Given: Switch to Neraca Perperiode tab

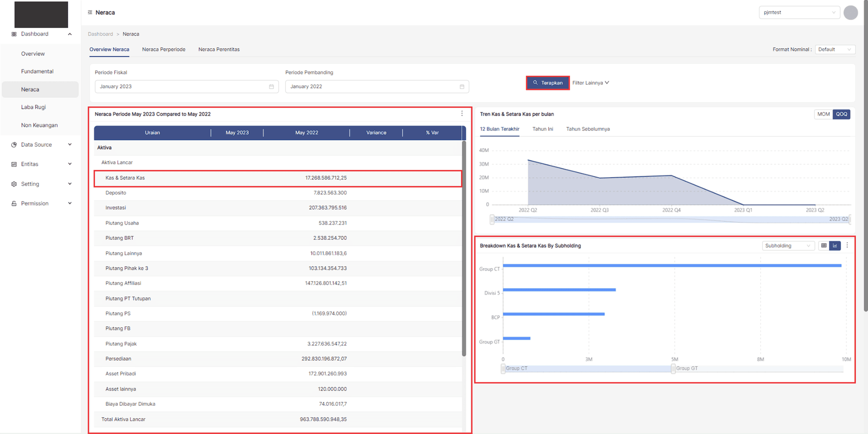Looking at the screenshot, I should (164, 50).
